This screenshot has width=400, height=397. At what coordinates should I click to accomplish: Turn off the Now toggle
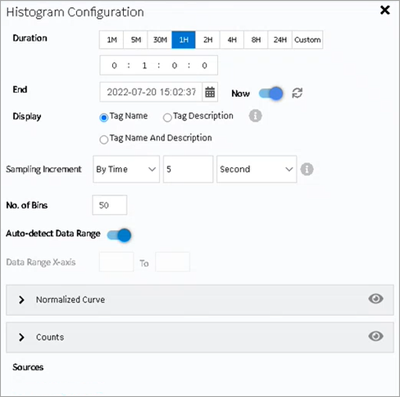click(271, 94)
